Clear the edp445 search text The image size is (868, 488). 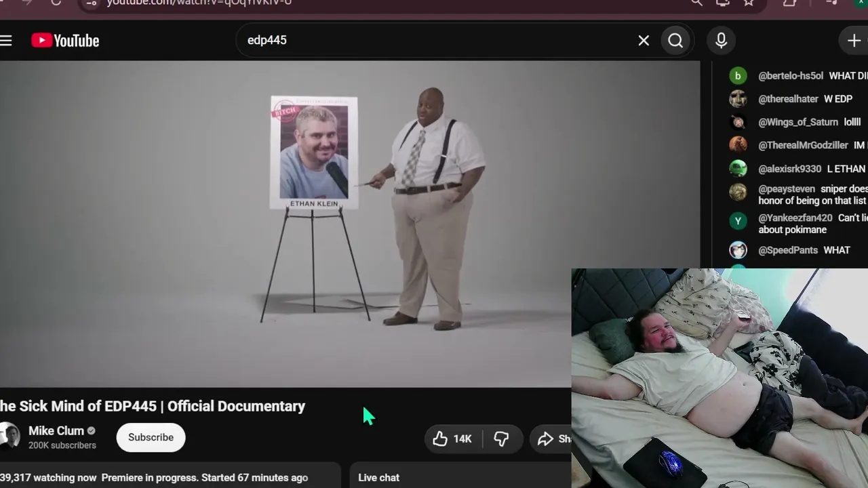point(644,41)
